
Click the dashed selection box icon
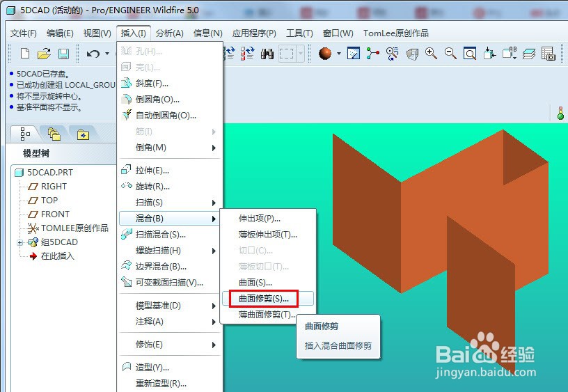pos(286,54)
